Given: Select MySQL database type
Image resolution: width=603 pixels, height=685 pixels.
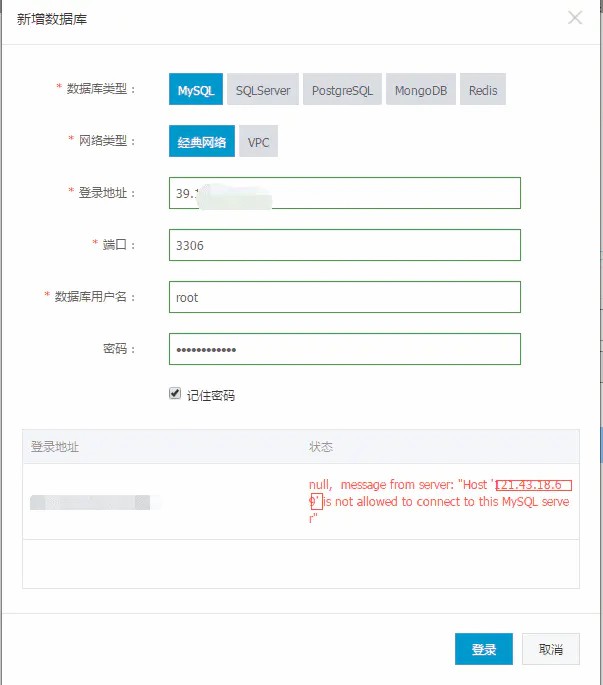Looking at the screenshot, I should [x=195, y=90].
